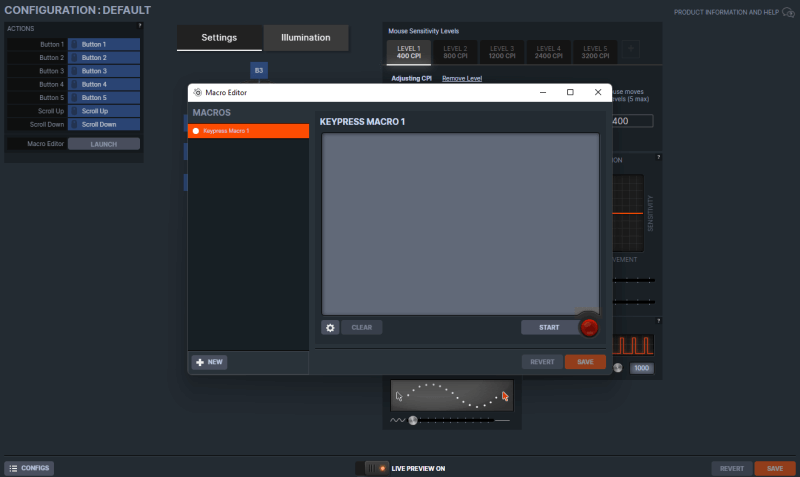This screenshot has height=477, width=800.
Task: Select the Level 3 1200 CPI tab
Action: (502, 51)
